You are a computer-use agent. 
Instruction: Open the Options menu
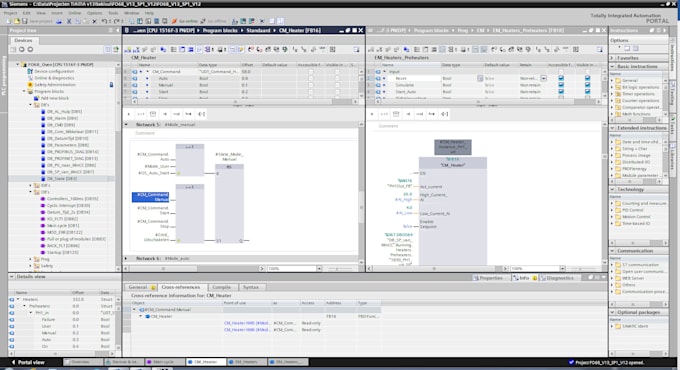pyautogui.click(x=94, y=13)
